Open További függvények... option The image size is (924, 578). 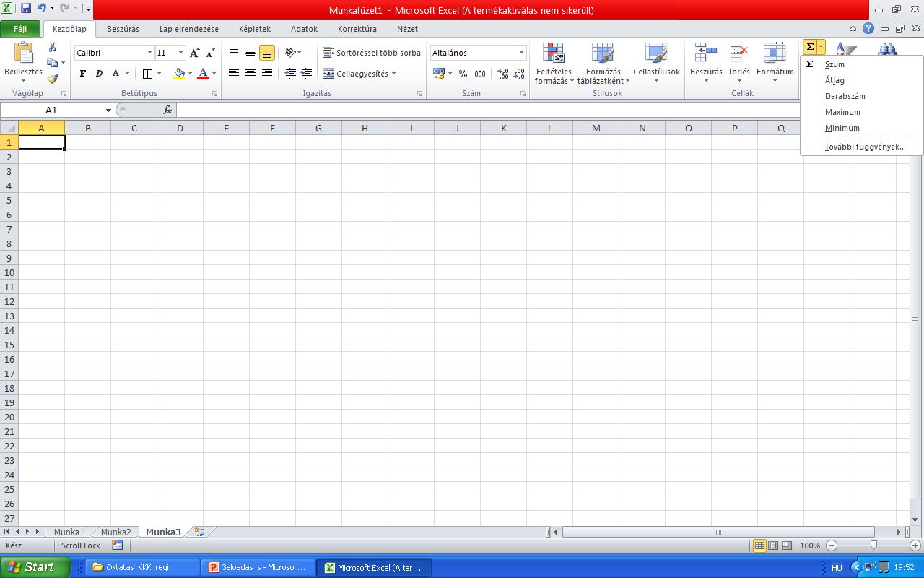coord(862,147)
